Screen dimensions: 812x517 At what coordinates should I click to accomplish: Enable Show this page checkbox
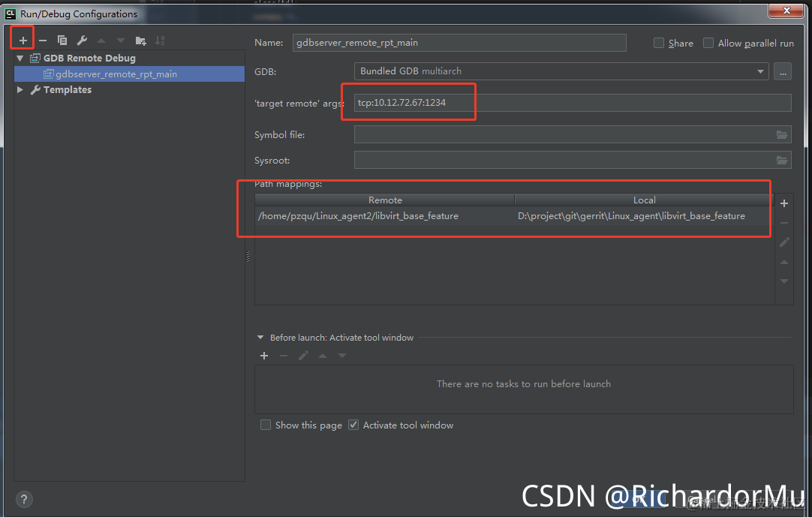[265, 425]
